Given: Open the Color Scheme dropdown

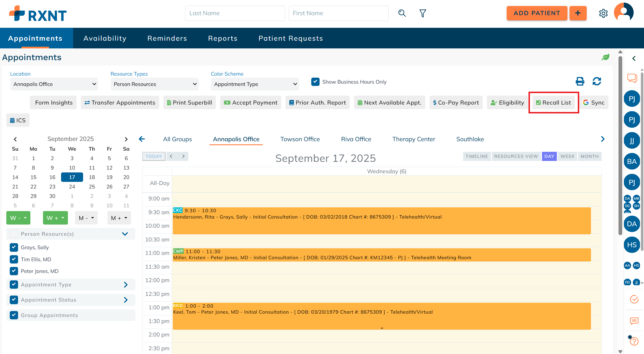Looking at the screenshot, I should pos(255,84).
